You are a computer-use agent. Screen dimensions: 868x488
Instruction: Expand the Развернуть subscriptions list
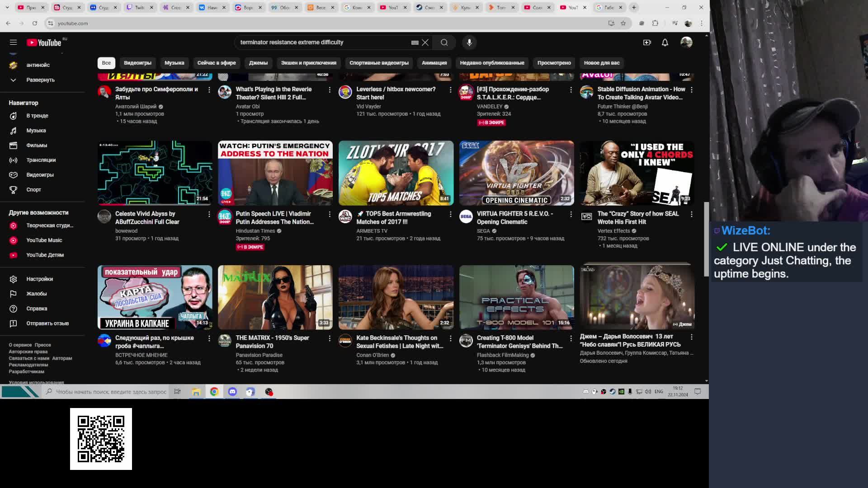(40, 80)
